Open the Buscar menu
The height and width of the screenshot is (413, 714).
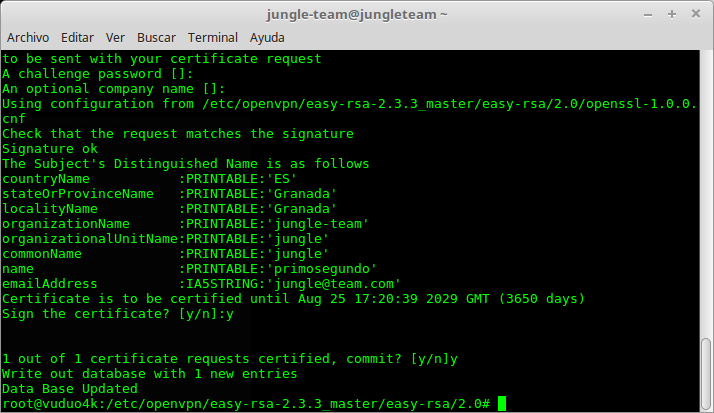(156, 37)
